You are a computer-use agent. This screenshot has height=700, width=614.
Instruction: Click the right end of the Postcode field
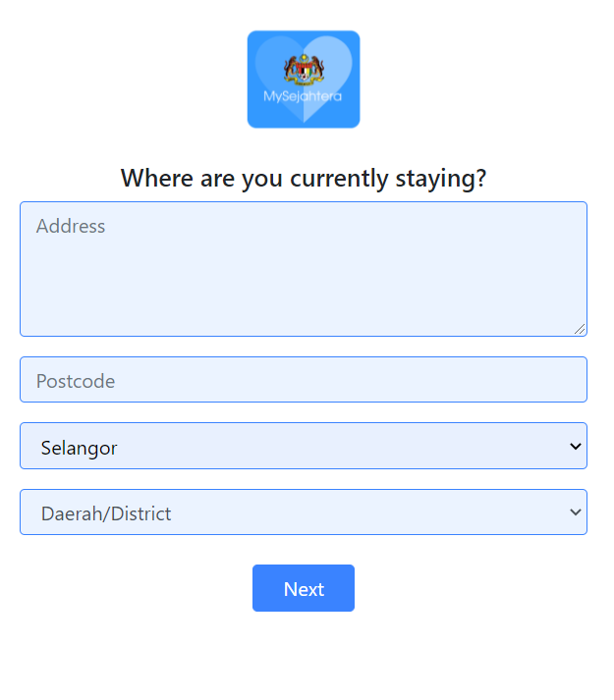560,380
